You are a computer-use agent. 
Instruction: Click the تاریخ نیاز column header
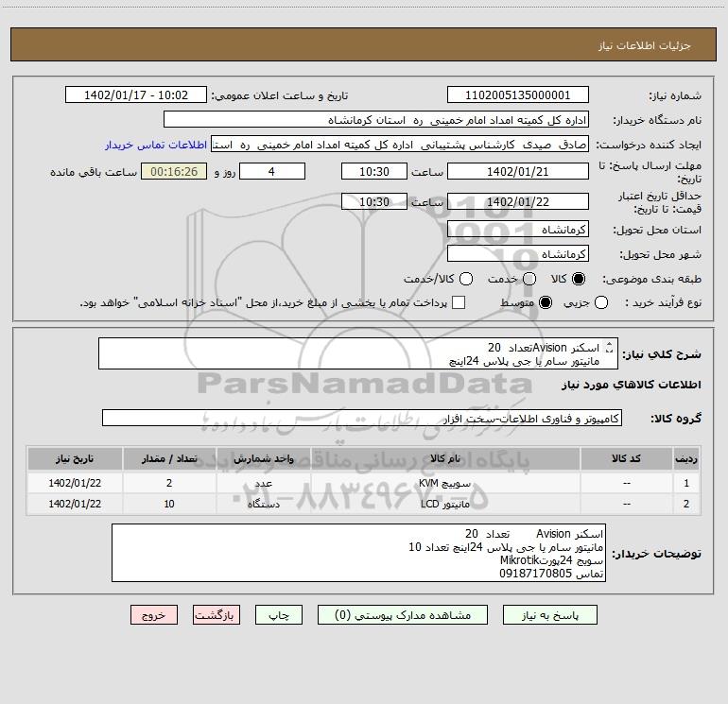[75, 459]
